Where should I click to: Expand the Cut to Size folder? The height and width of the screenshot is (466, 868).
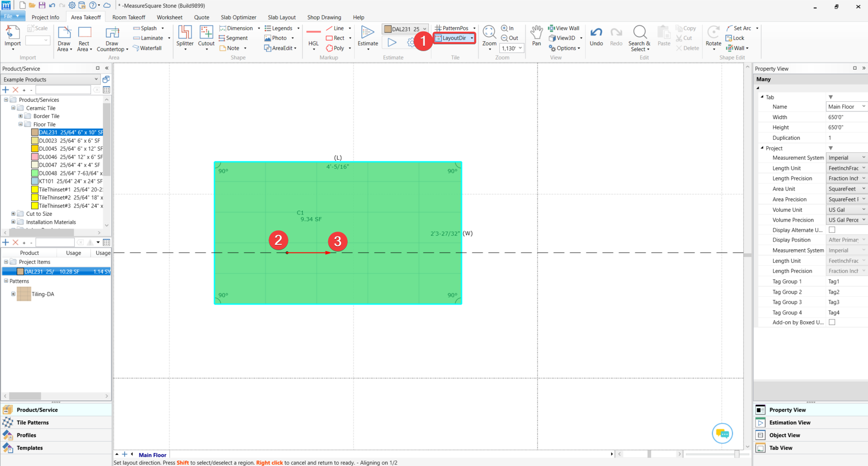tap(13, 214)
